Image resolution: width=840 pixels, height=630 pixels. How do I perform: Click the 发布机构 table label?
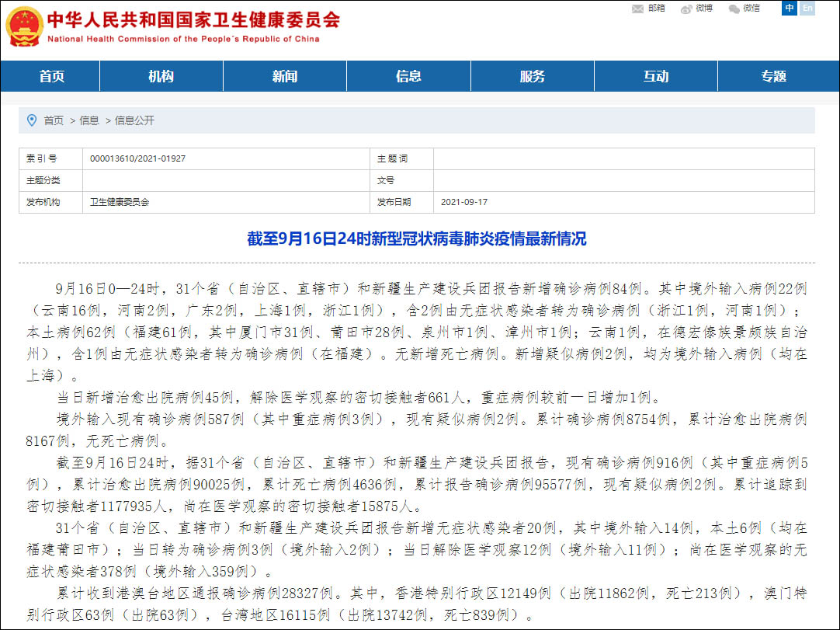pyautogui.click(x=43, y=202)
